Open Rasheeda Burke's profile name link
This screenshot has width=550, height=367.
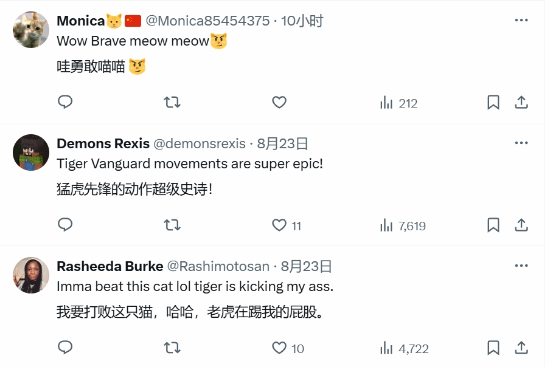click(x=110, y=266)
